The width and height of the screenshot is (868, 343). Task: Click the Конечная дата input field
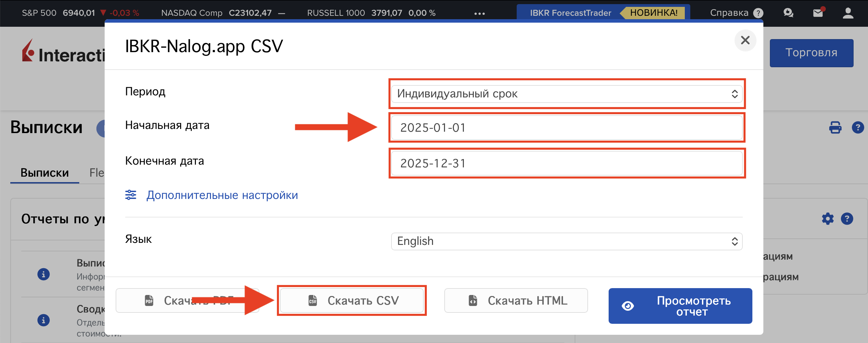pyautogui.click(x=567, y=163)
